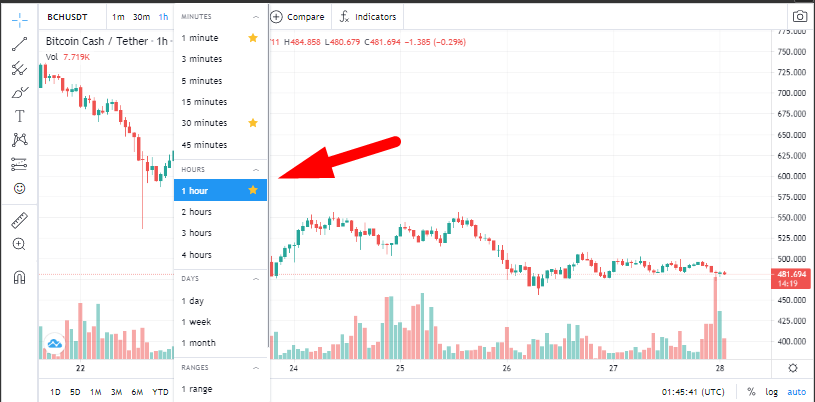Click the BCHUSDT symbol search field
Screen dimensions: 815x402
coord(67,17)
